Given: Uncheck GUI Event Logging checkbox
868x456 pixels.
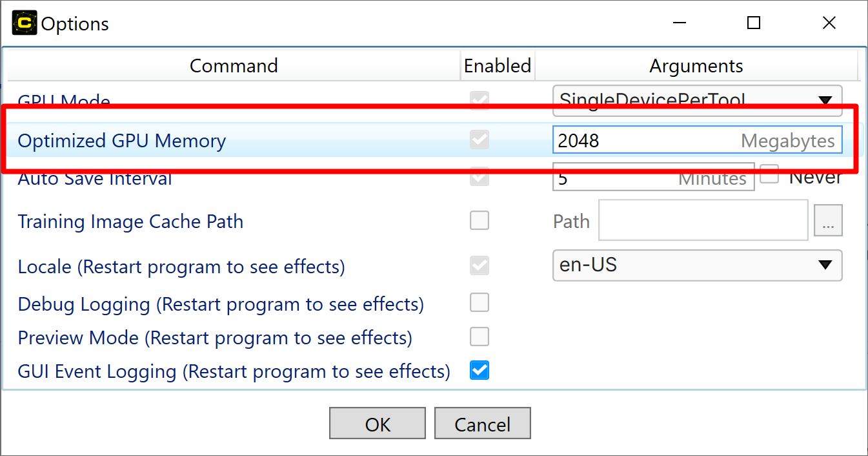Looking at the screenshot, I should coord(479,371).
